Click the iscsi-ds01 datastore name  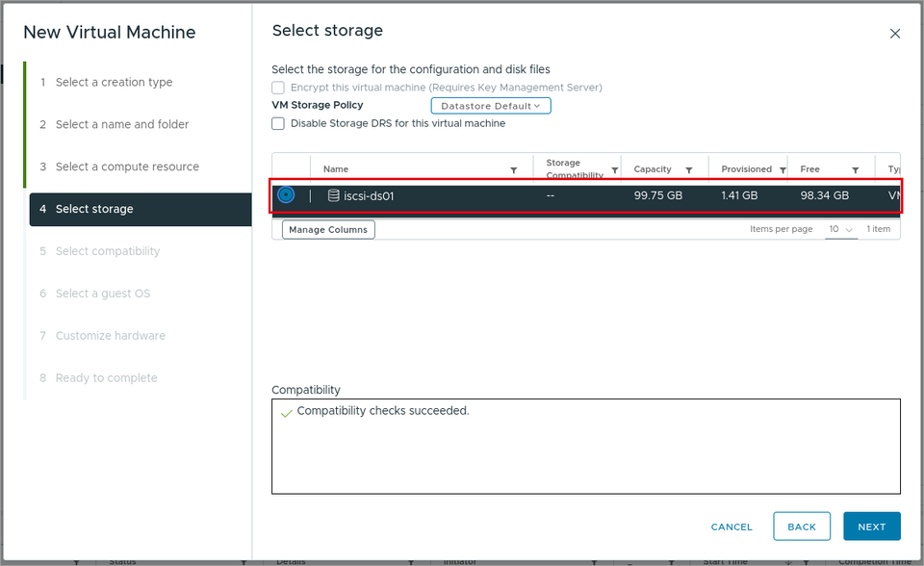click(x=369, y=195)
